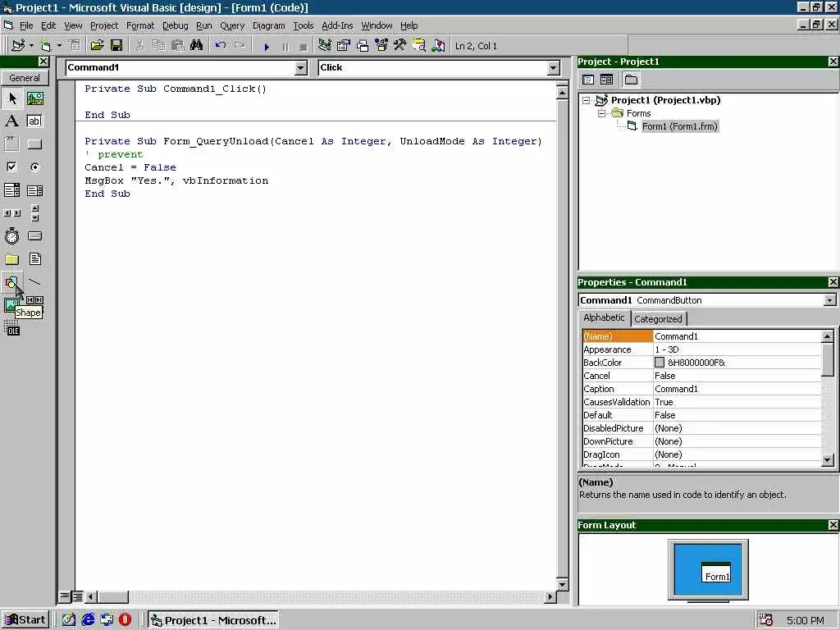Select the HScrollBar control tool

(x=11, y=213)
